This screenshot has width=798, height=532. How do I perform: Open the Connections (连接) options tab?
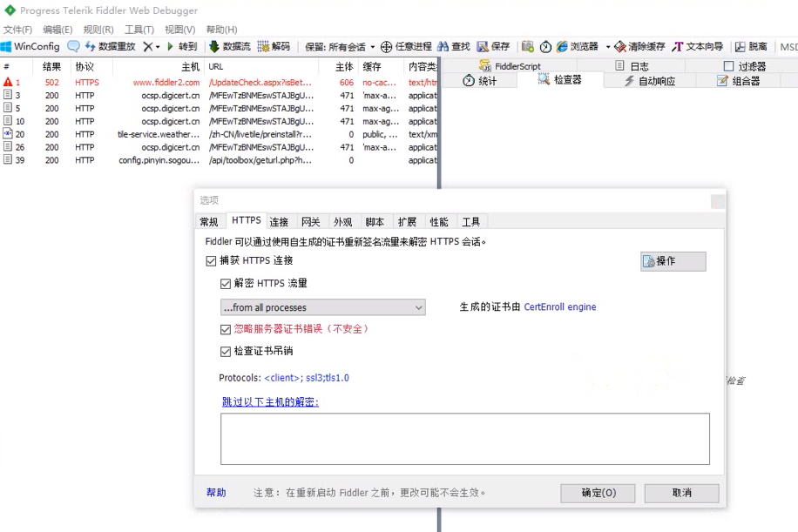pos(279,222)
